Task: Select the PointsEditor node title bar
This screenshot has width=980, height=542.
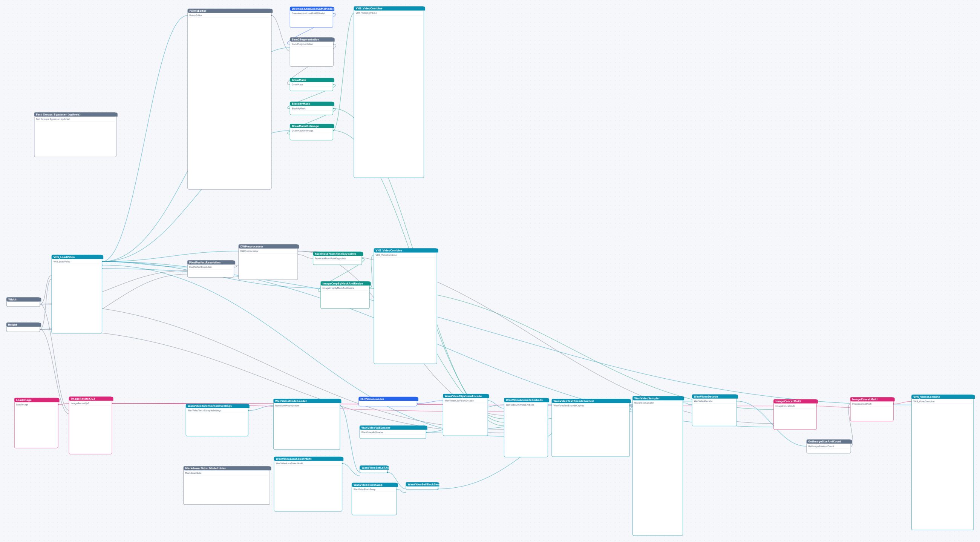Action: point(230,11)
